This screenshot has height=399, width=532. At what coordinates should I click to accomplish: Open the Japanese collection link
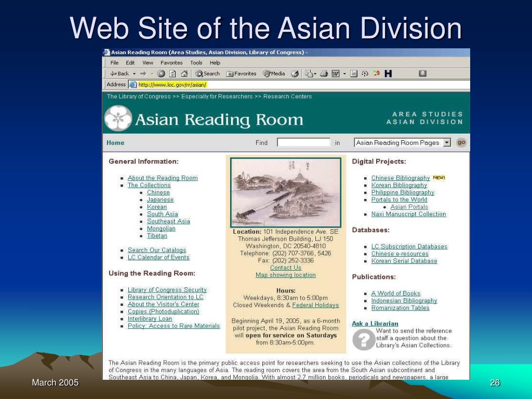(x=160, y=199)
